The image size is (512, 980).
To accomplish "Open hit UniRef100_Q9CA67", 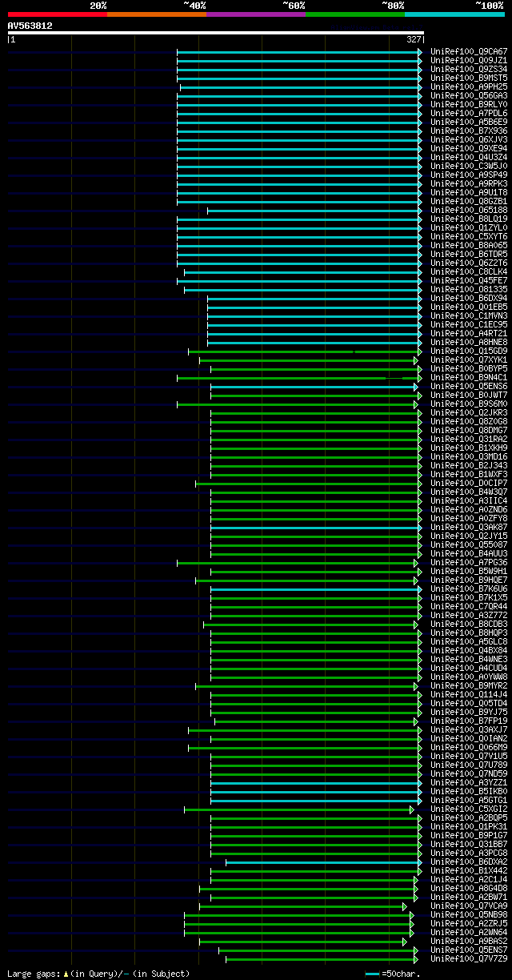I will [x=469, y=51].
